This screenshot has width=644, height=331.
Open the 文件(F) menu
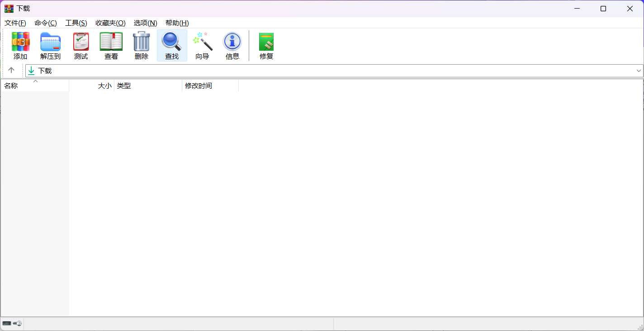(x=15, y=23)
